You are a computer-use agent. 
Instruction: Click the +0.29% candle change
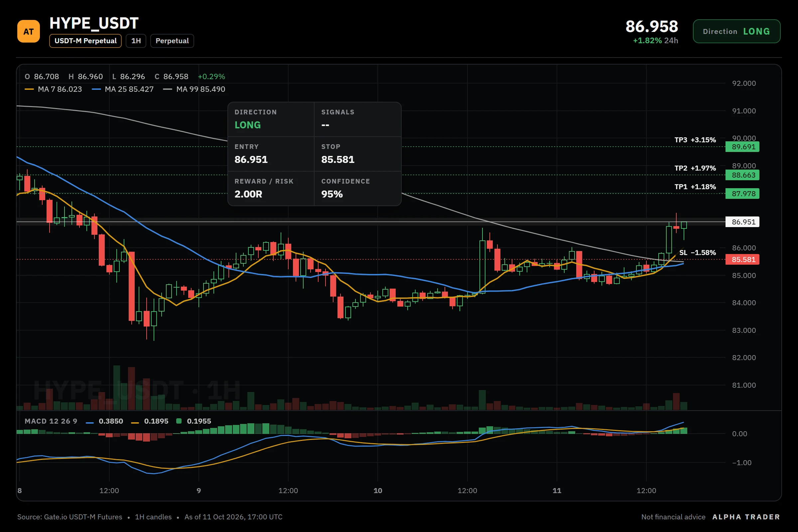pos(211,77)
